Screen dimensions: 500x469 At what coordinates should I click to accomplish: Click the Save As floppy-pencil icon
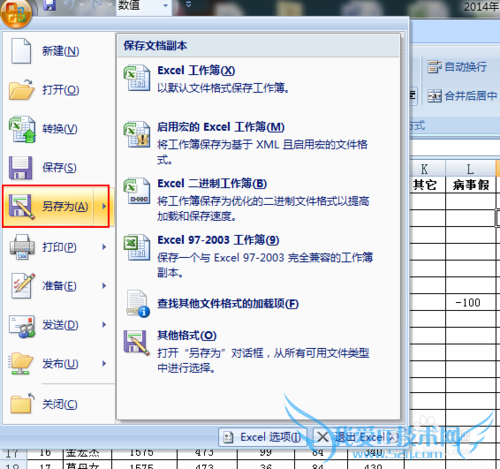point(22,207)
